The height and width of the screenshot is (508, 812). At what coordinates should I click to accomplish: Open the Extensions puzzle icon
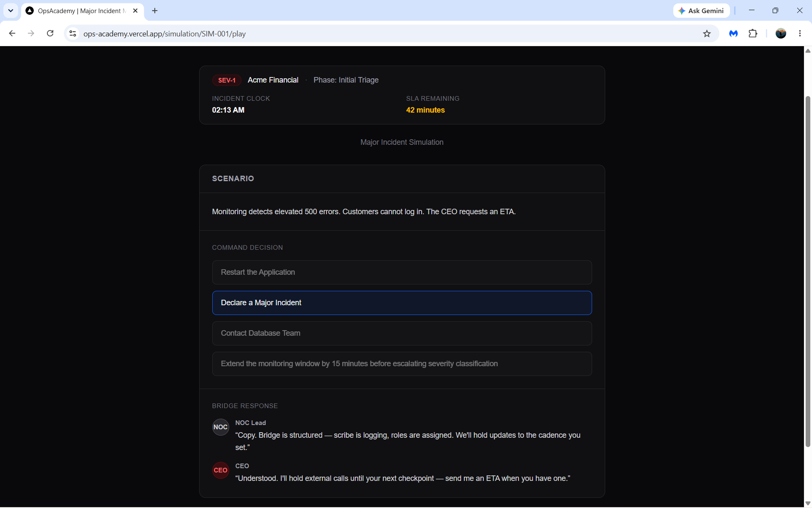point(753,33)
